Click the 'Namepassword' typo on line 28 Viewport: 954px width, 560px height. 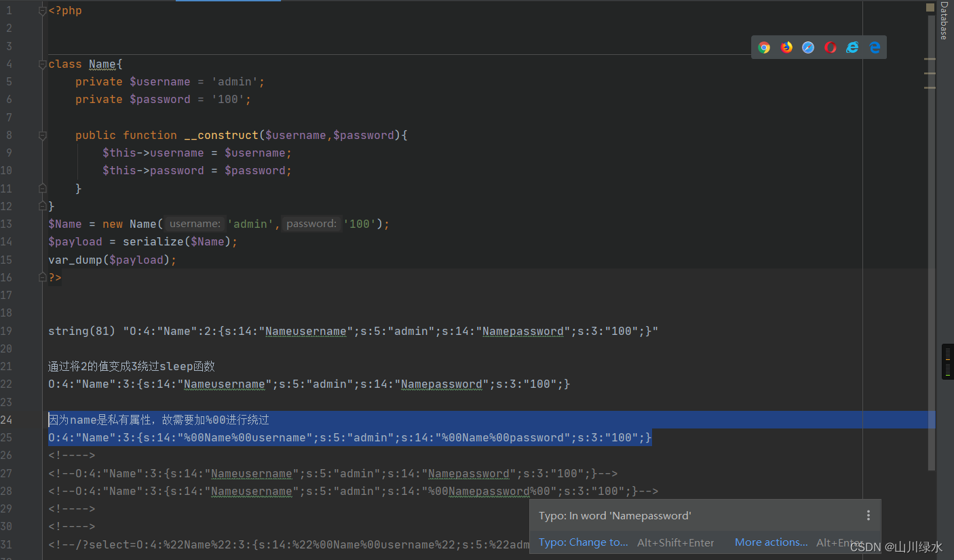489,491
